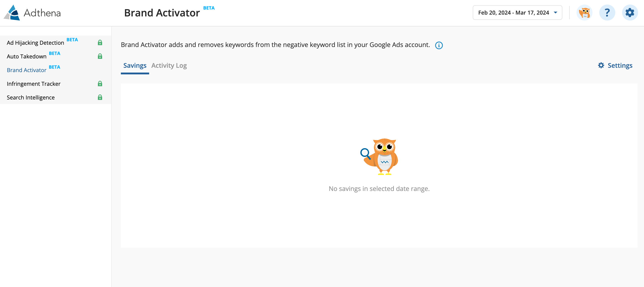644x287 pixels.
Task: Click the gear icon next to Settings
Action: pos(601,65)
